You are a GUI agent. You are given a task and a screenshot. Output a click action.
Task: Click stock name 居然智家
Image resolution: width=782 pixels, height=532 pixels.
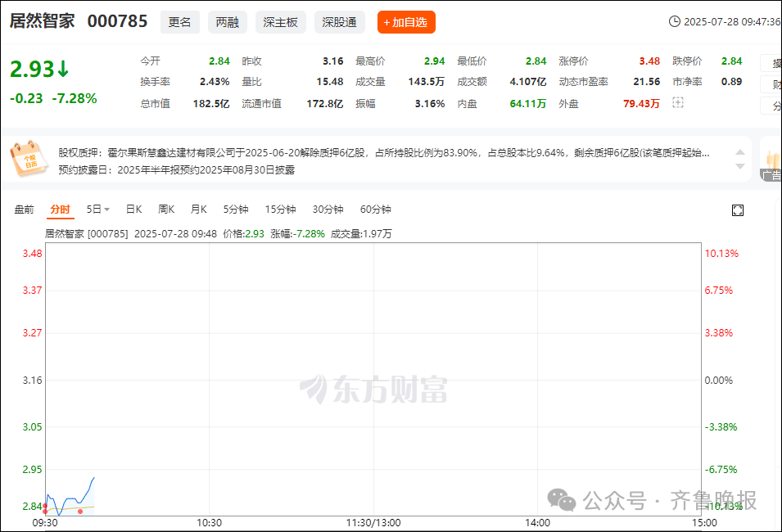pos(43,21)
